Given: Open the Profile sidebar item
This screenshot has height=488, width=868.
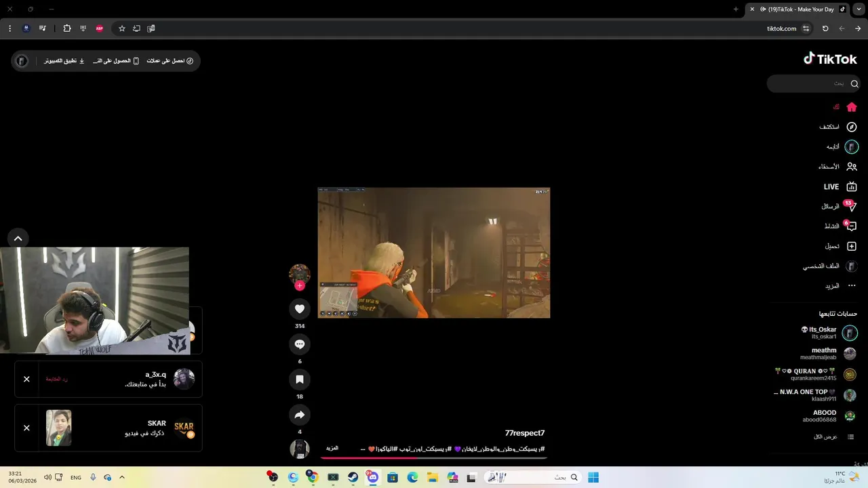Looking at the screenshot, I should point(831,266).
